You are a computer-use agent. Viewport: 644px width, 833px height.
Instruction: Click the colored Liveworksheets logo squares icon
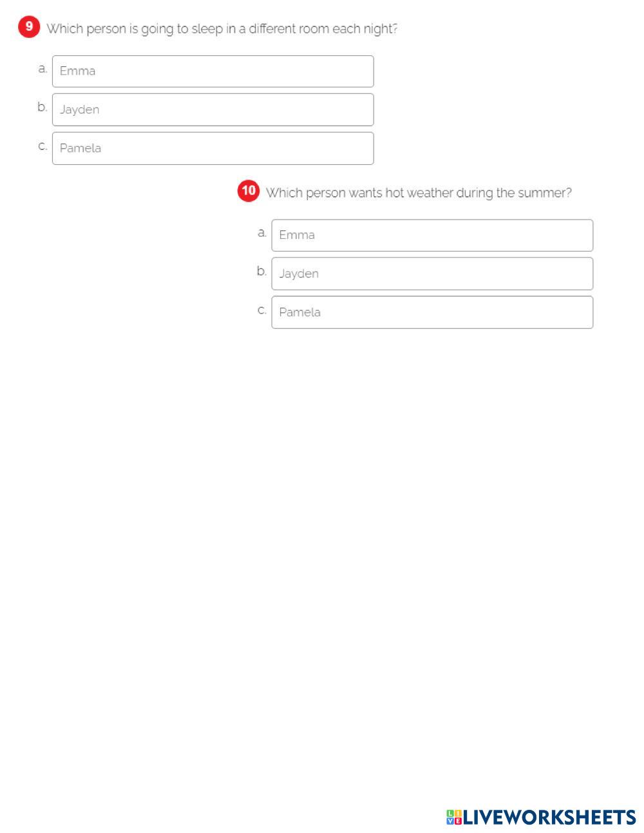(454, 817)
